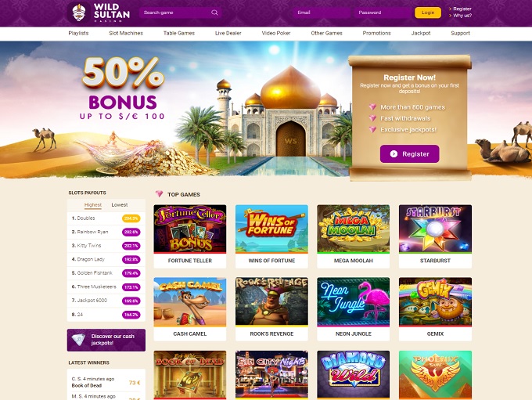Click the arrow icon on Register button
Viewport: 532px width, 400px height.
coord(394,154)
